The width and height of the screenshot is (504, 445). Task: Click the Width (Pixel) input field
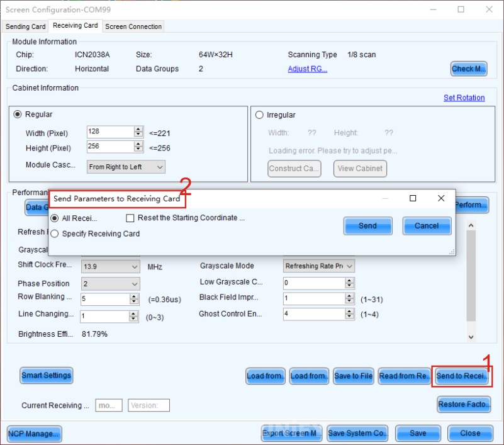tap(110, 132)
